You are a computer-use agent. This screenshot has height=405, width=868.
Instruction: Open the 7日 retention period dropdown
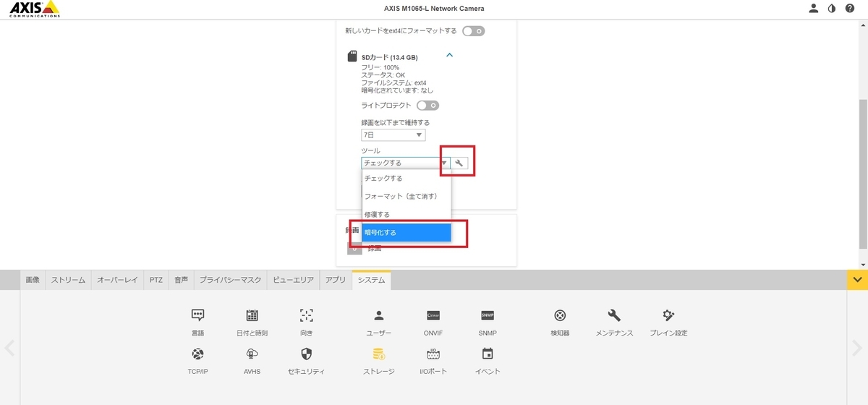(x=393, y=135)
